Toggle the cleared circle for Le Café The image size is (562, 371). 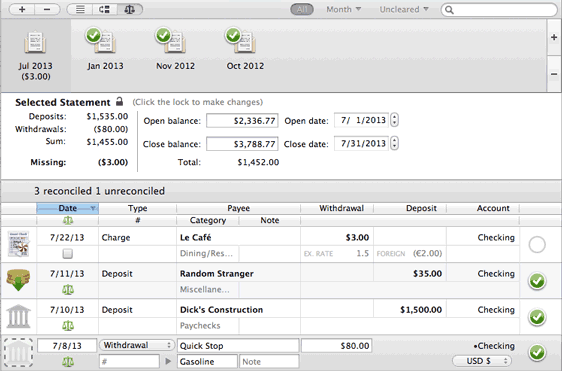[537, 245]
